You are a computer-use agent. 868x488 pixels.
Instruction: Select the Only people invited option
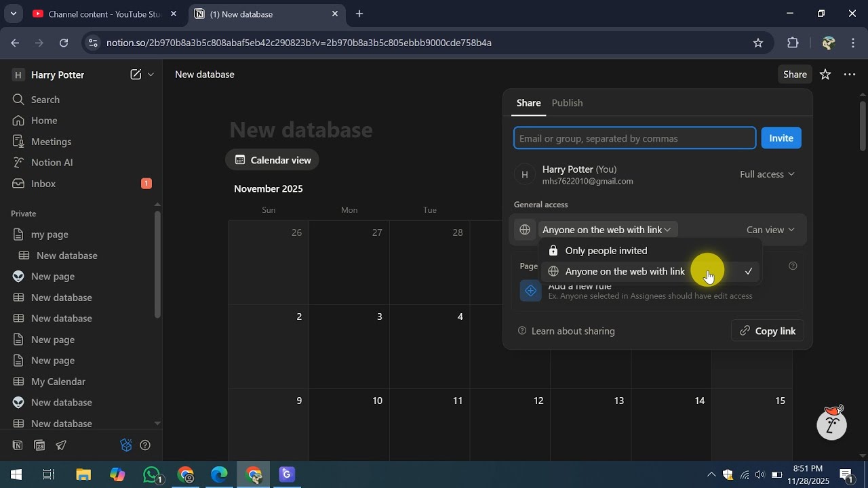click(606, 251)
